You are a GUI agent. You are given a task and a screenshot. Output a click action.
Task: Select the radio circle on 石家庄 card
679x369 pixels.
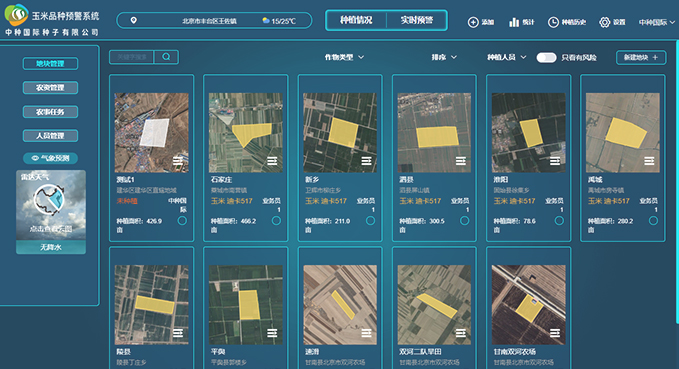coord(276,221)
